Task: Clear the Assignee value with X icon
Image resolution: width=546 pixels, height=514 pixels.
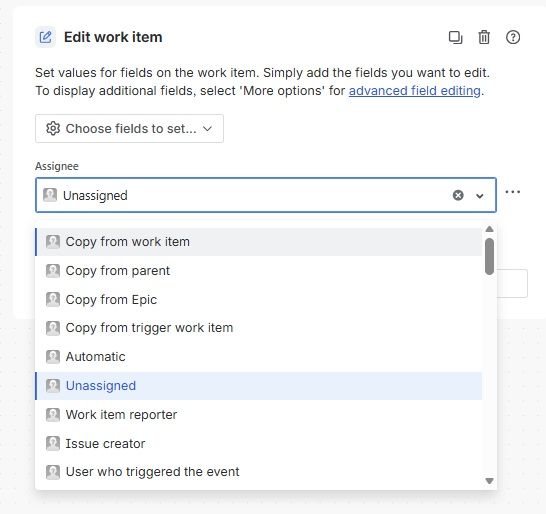Action: 458,195
